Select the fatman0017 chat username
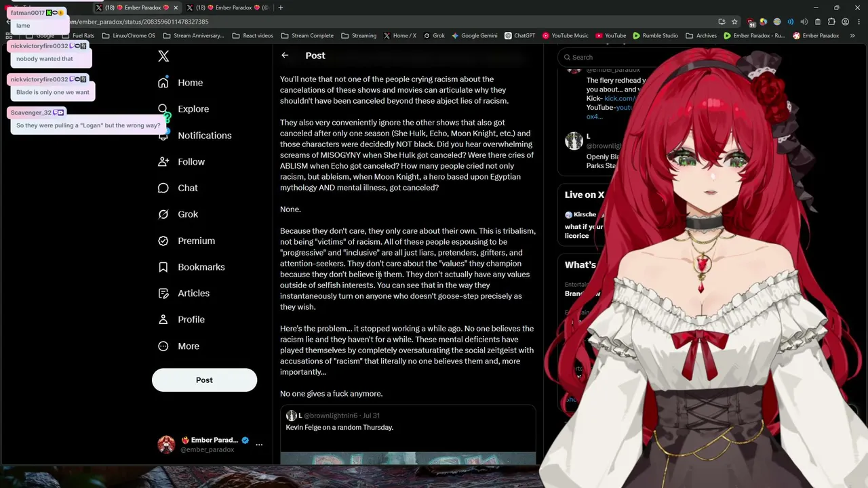 [x=28, y=13]
